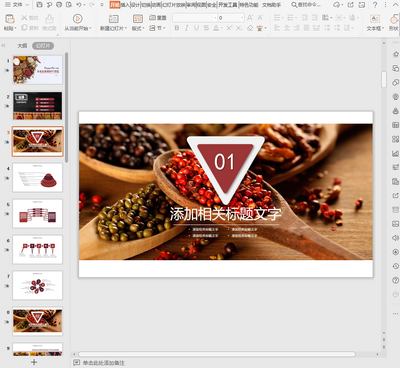Click the Cut scissors icon

(x=24, y=18)
